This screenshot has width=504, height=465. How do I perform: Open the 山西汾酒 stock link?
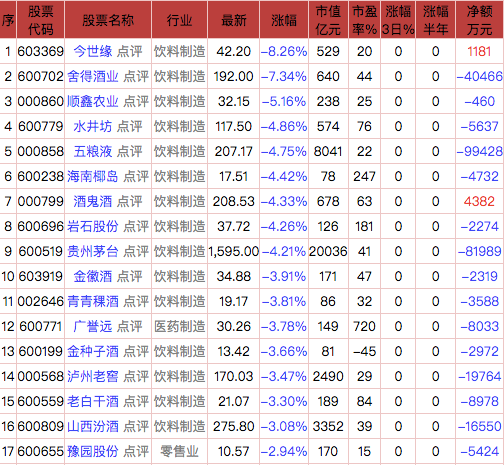coord(93,426)
